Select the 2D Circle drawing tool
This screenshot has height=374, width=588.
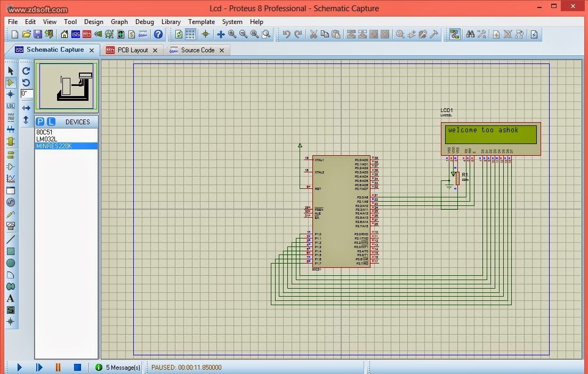(x=11, y=263)
